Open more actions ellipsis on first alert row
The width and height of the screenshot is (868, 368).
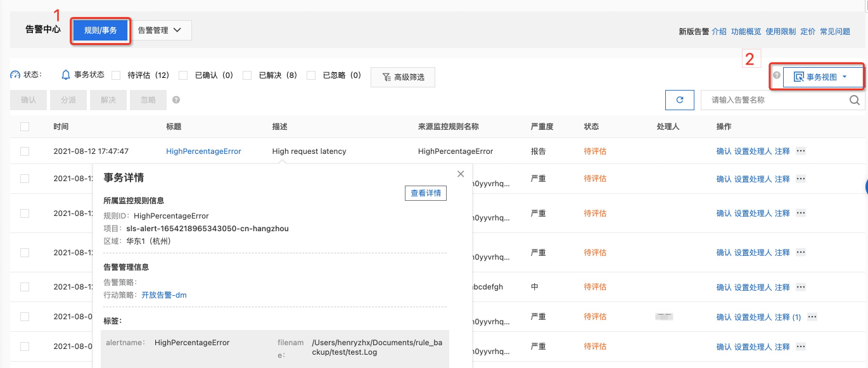pyautogui.click(x=800, y=151)
